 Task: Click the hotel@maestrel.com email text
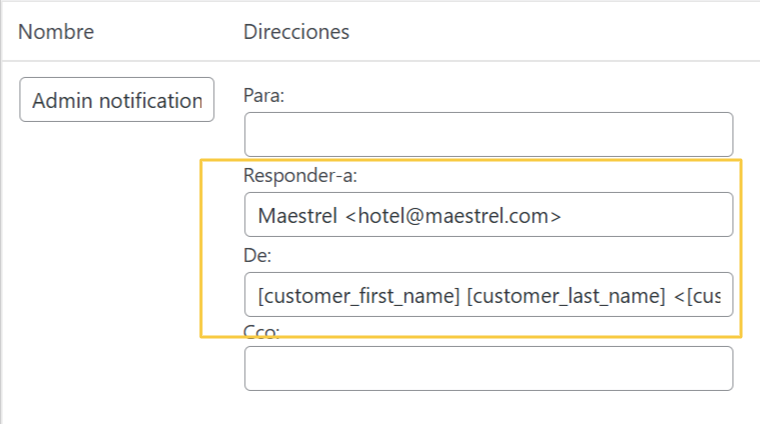coord(453,215)
